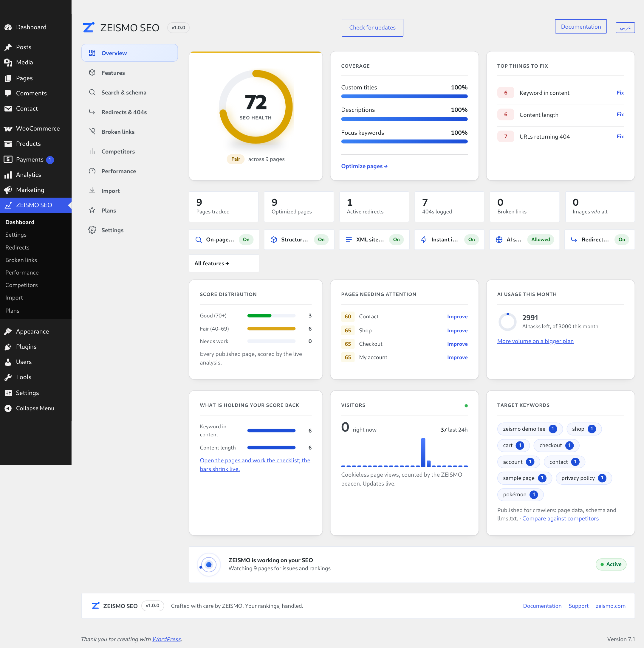Click the zeismo.com footer link
Viewport: 644px width, 648px height.
point(611,606)
